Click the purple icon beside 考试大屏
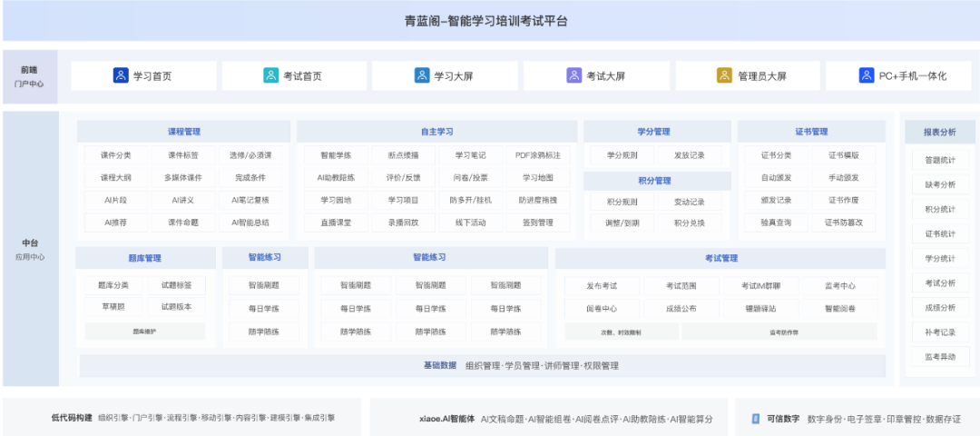The width and height of the screenshot is (980, 436). point(573,75)
